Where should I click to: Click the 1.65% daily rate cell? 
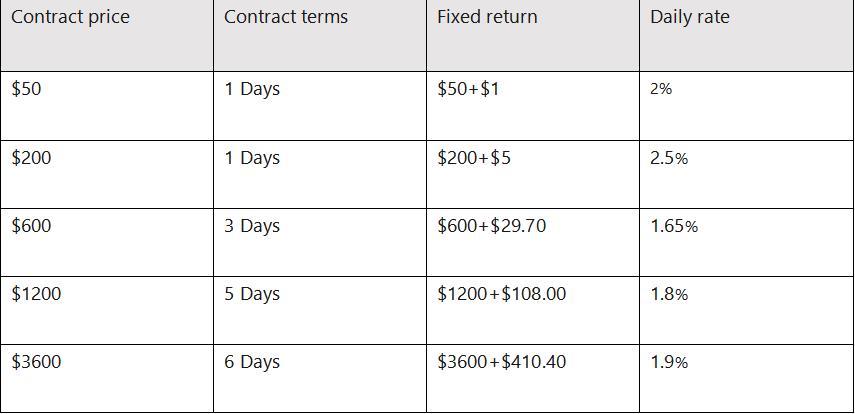pos(674,226)
